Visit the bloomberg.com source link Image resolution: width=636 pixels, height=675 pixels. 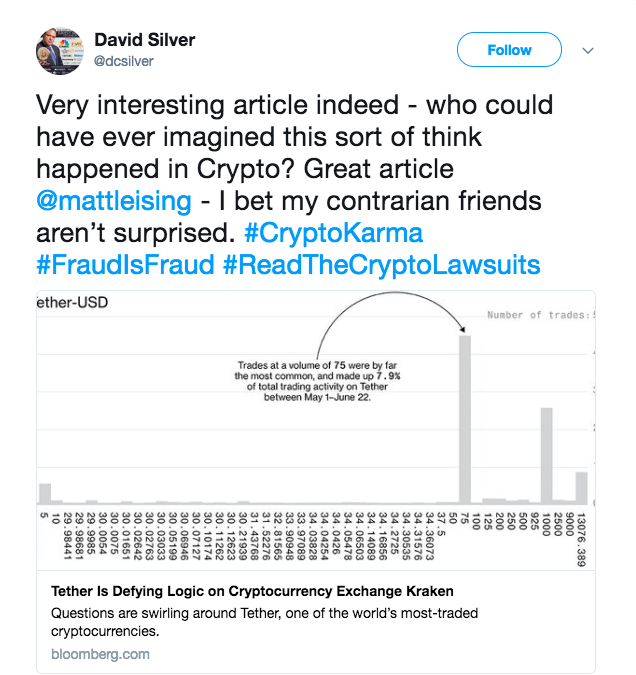tap(100, 654)
